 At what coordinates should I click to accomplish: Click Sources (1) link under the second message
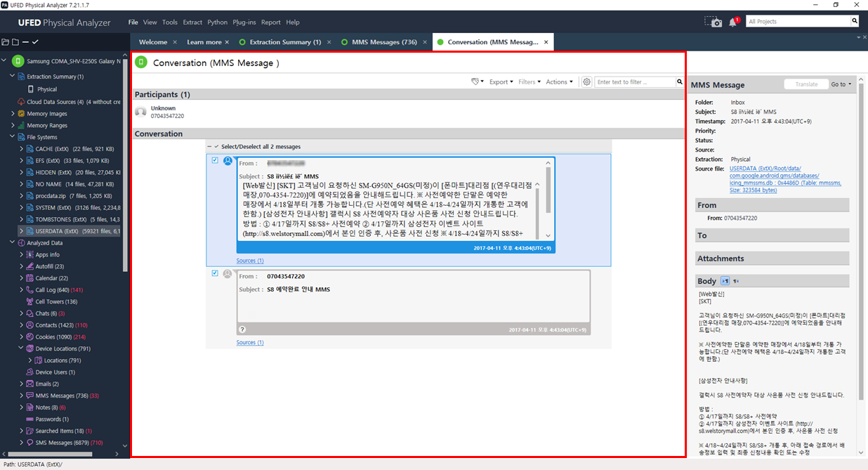coord(250,343)
